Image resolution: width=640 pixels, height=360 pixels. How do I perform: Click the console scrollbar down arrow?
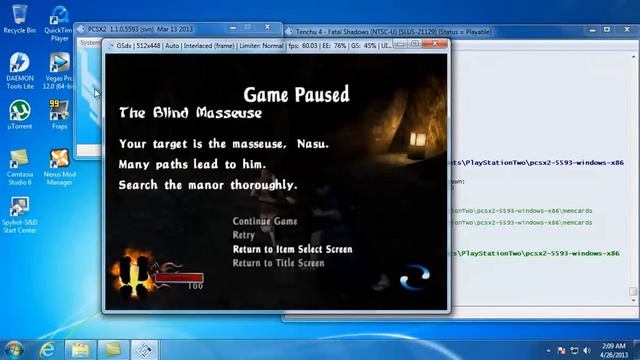633,301
